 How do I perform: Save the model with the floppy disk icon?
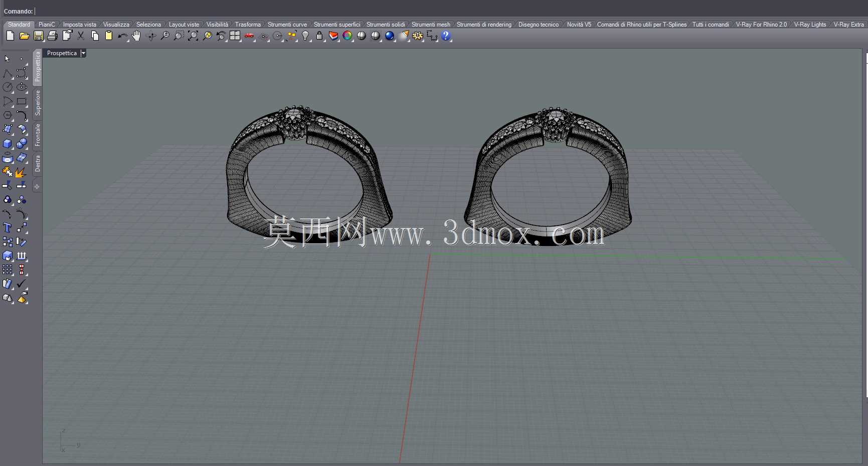pyautogui.click(x=39, y=36)
